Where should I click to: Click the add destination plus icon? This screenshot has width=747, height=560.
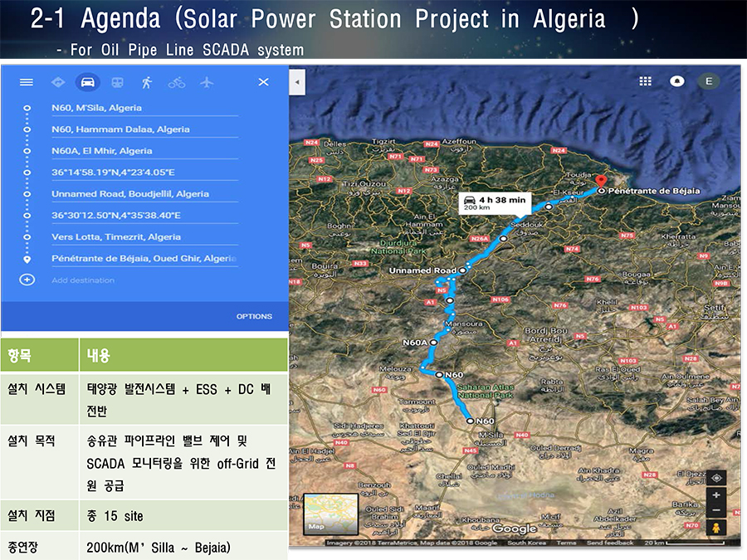coord(27,280)
